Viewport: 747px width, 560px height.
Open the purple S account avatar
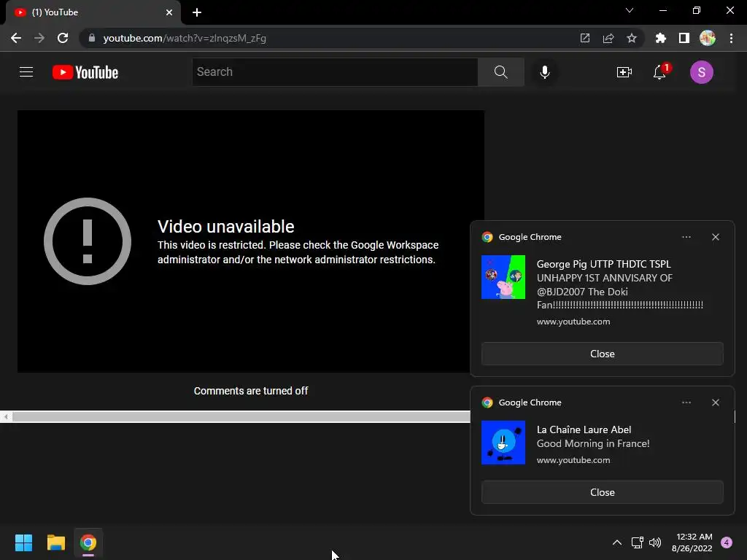point(701,72)
